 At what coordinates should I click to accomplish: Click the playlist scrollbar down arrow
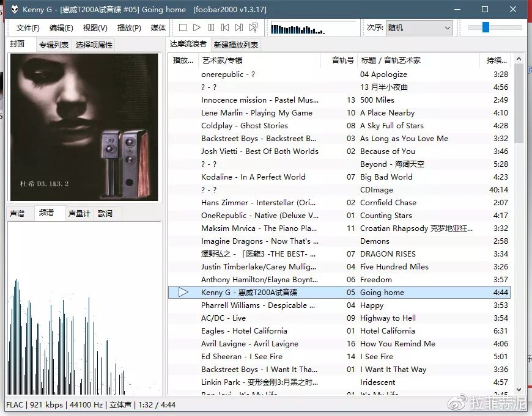tap(519, 390)
